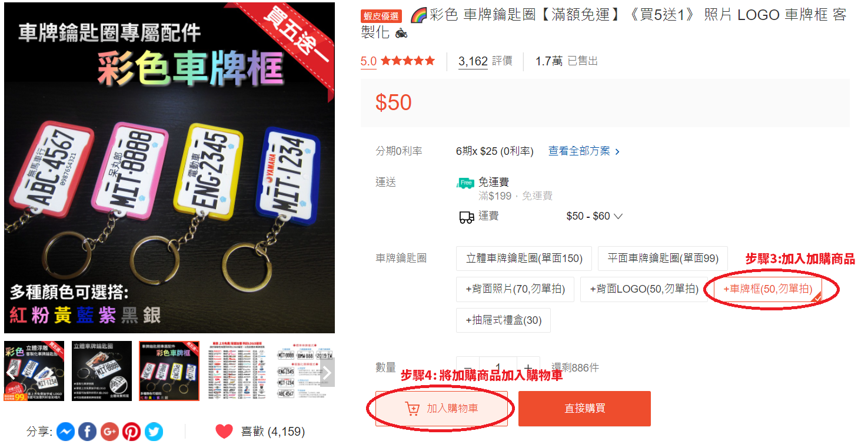Image resolution: width=868 pixels, height=444 pixels.
Task: Increase the quantity with the plus button
Action: pos(528,367)
